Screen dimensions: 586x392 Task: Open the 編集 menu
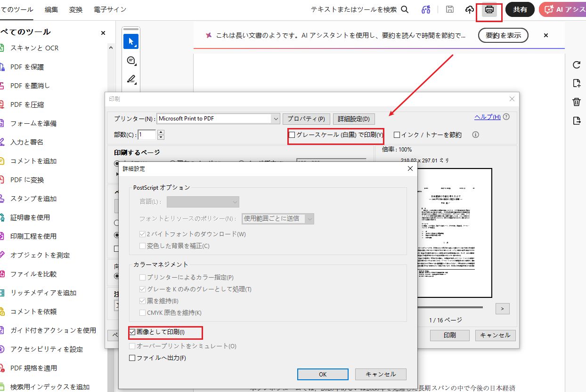pyautogui.click(x=52, y=9)
